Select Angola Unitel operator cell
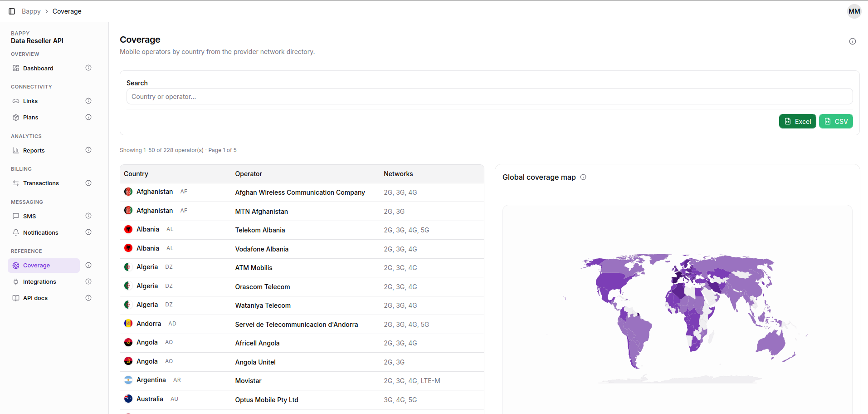Viewport: 868px width, 414px height. coord(255,362)
